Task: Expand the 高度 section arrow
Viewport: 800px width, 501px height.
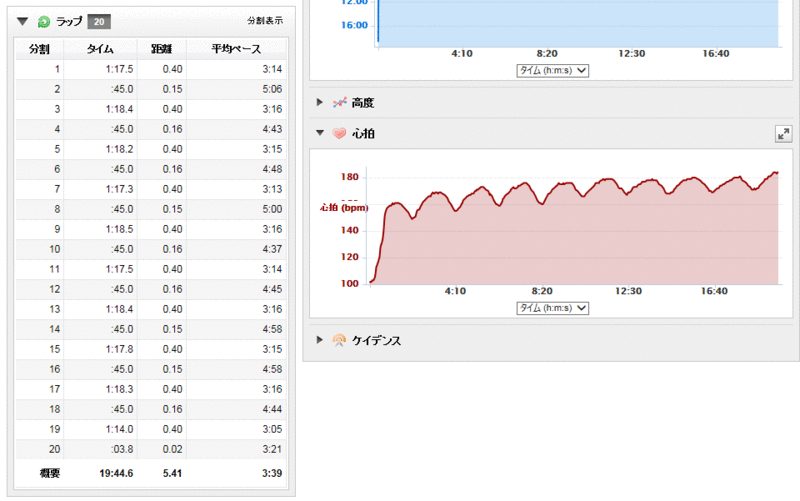Action: click(x=320, y=102)
